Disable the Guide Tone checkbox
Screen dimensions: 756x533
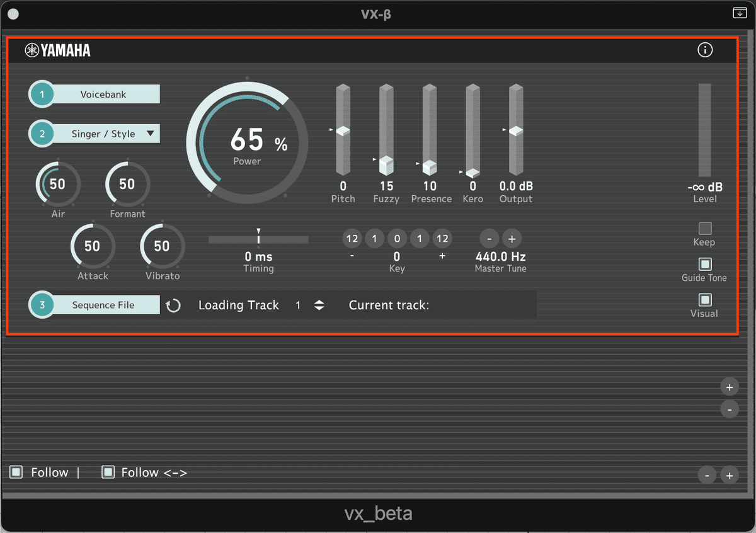(x=704, y=264)
